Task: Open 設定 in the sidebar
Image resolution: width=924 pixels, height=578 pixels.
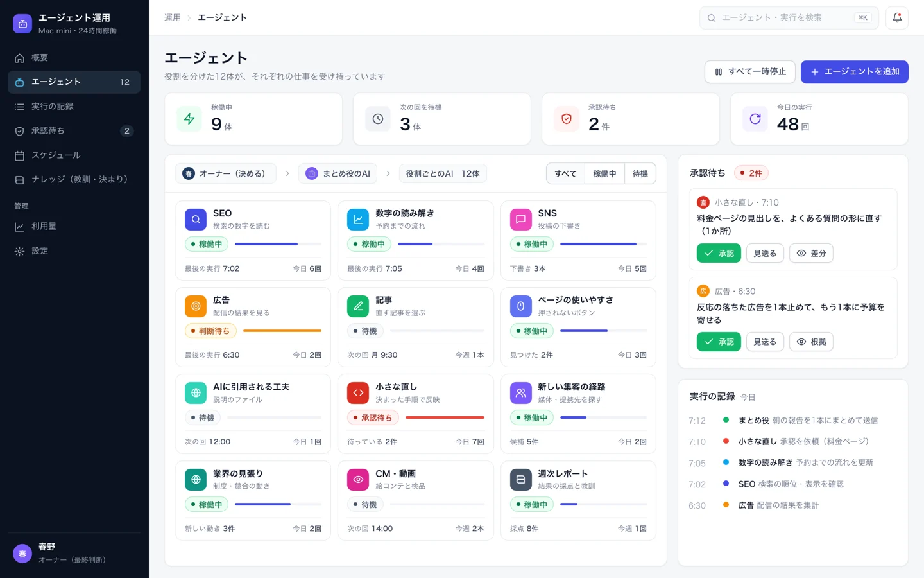Action: pyautogui.click(x=74, y=251)
